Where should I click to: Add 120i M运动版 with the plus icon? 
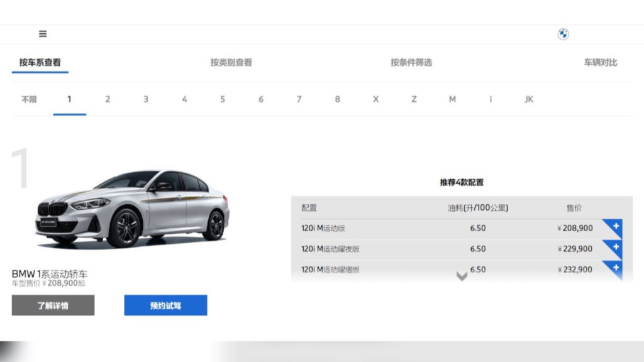[615, 227]
